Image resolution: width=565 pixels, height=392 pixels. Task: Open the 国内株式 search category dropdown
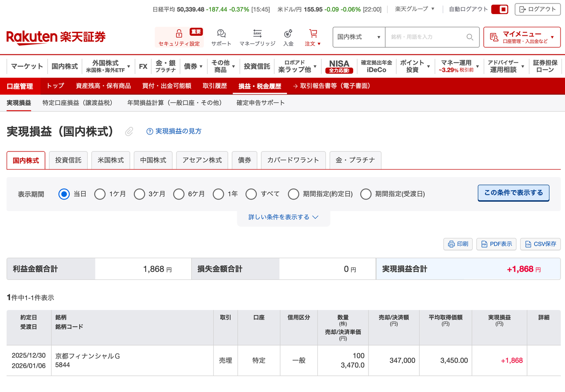pos(359,37)
